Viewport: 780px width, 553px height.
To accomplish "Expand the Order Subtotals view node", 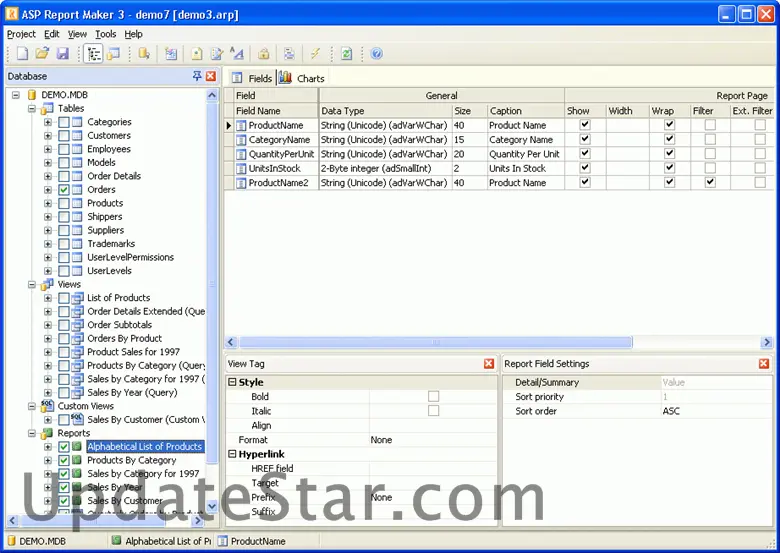I will [x=48, y=325].
